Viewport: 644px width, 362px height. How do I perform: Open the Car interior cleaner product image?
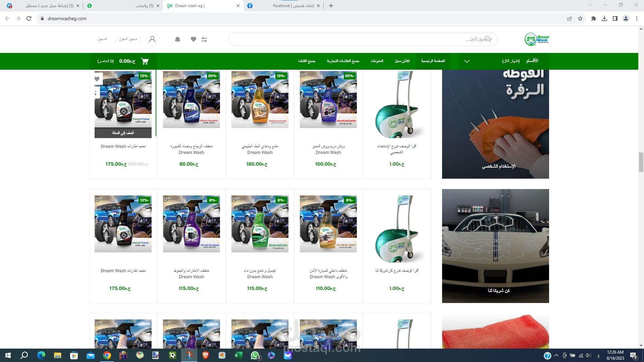tap(328, 224)
